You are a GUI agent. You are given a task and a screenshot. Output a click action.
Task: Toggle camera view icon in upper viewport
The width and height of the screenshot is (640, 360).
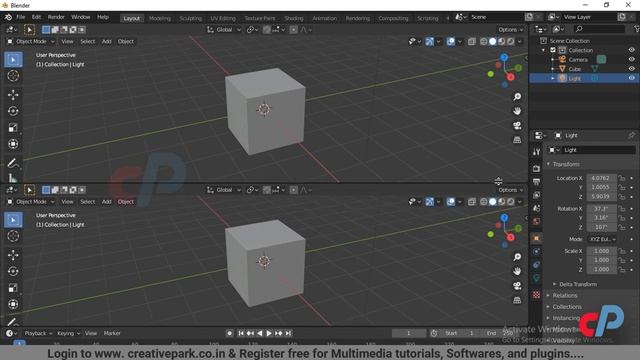[517, 125]
